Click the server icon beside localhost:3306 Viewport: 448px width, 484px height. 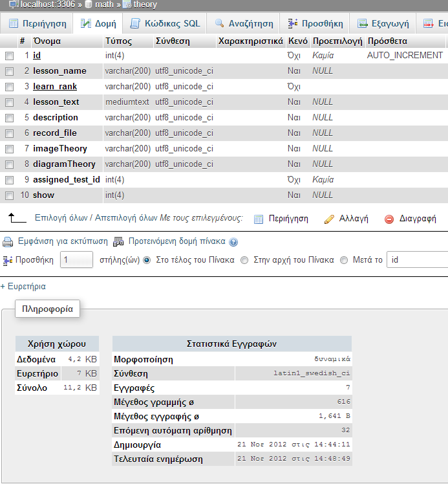[14, 5]
